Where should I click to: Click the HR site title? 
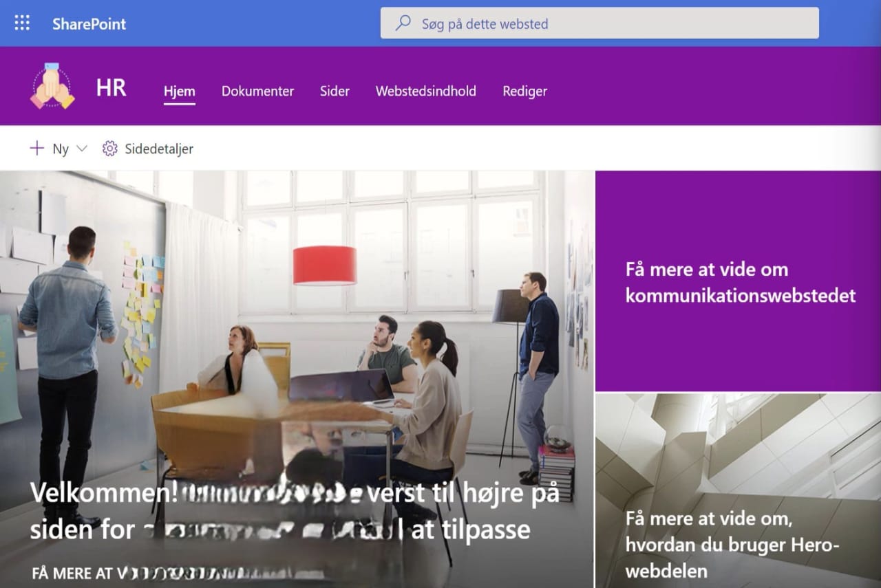[112, 87]
